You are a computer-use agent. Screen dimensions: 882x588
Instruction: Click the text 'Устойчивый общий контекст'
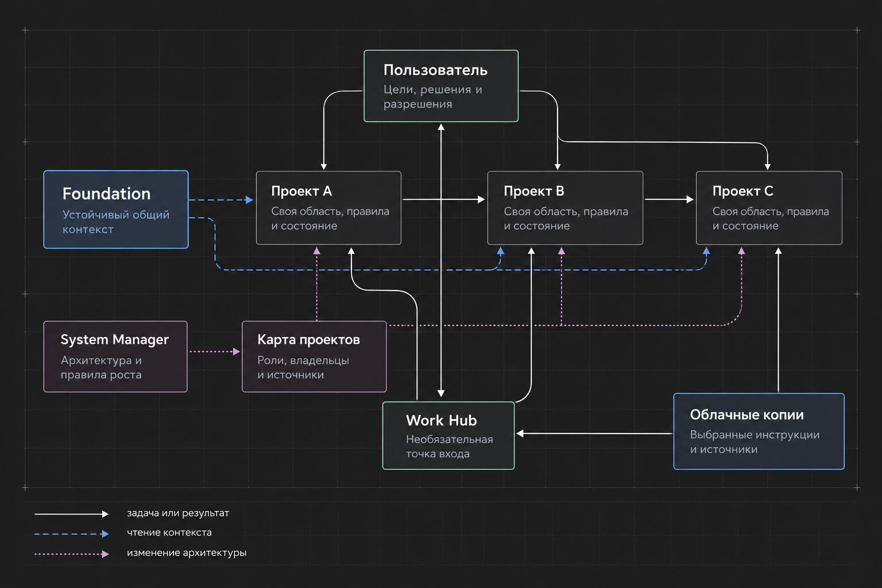tap(116, 222)
